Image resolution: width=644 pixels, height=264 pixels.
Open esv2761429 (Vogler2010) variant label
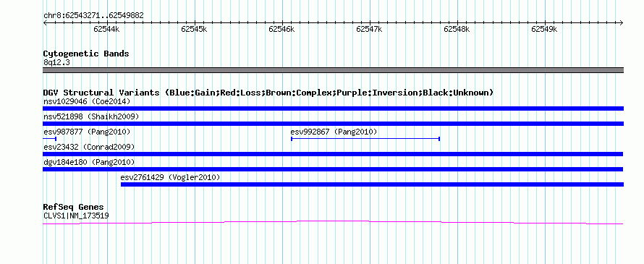(171, 177)
